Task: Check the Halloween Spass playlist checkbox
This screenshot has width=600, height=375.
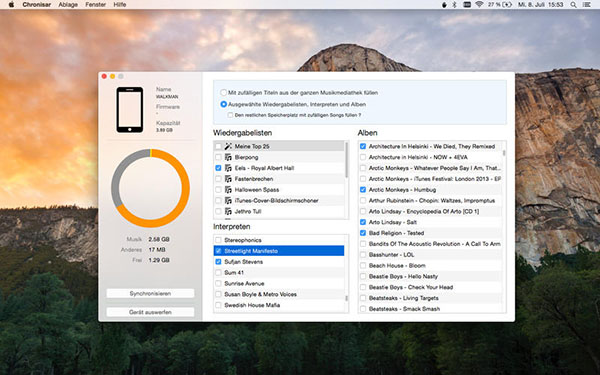Action: [x=218, y=190]
